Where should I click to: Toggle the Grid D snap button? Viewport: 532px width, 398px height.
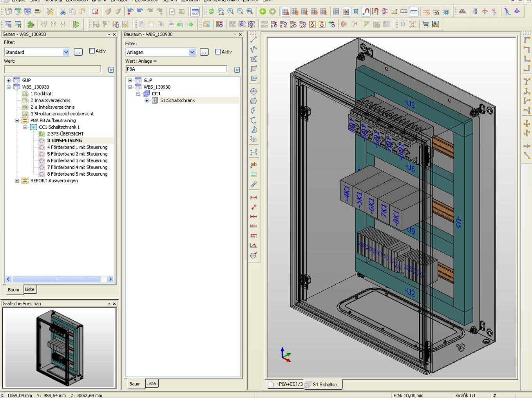314,11
